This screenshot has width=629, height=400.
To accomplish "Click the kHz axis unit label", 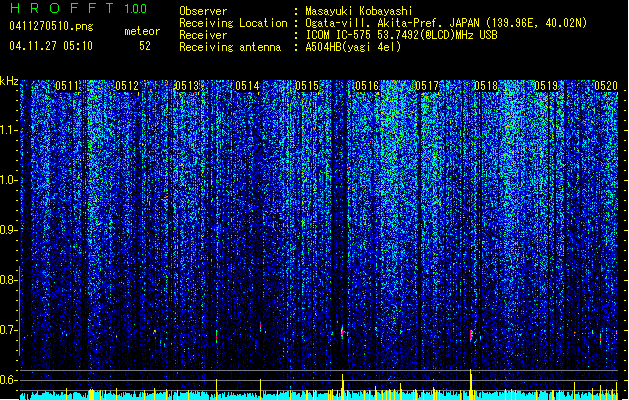I will [9, 81].
